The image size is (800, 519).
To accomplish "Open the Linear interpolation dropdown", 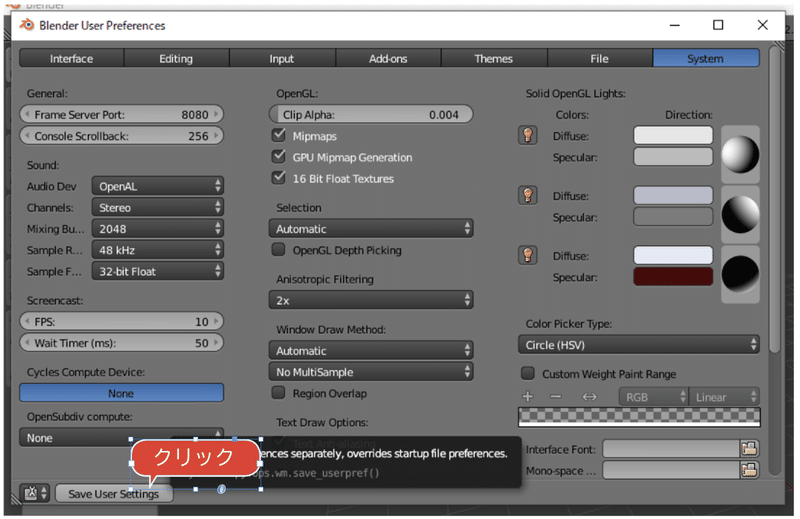I will [724, 397].
